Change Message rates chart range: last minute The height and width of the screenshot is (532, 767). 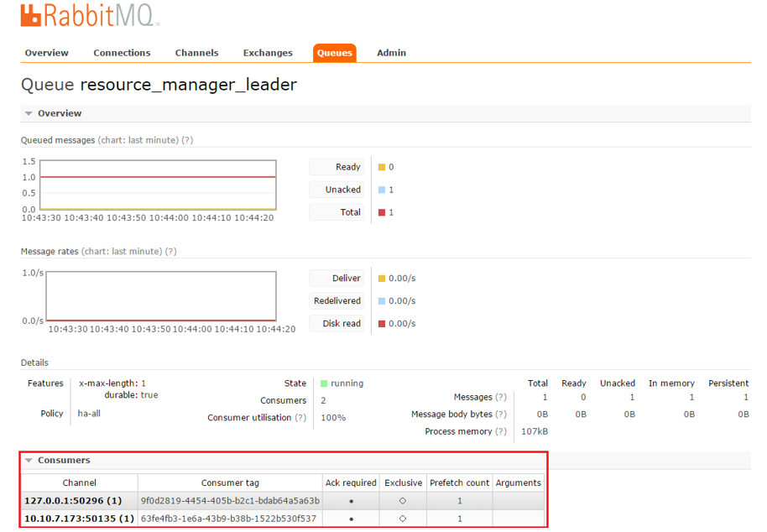click(122, 252)
